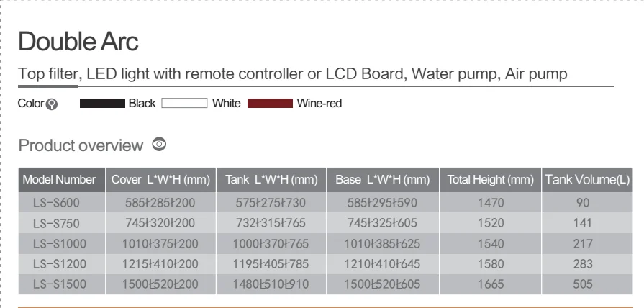Click the Tank L*W*H (mm) column header
Screen dimensions: 644x308
(271, 179)
